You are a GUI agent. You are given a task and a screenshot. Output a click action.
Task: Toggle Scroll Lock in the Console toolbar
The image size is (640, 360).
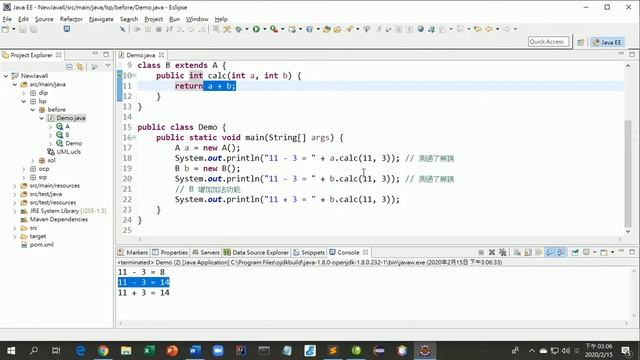point(528,252)
